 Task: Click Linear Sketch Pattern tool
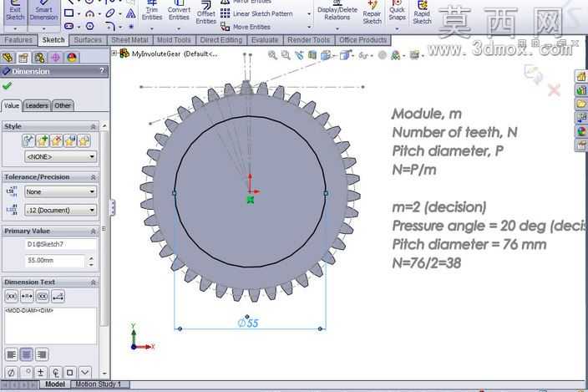coord(256,14)
